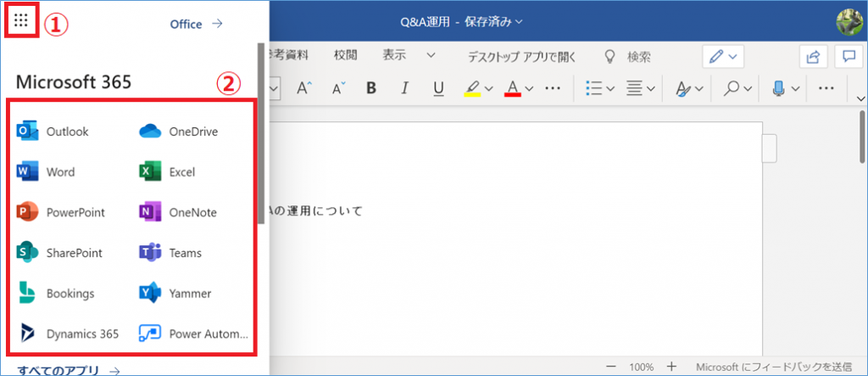
Task: Click the 検索 search box
Action: click(x=627, y=57)
